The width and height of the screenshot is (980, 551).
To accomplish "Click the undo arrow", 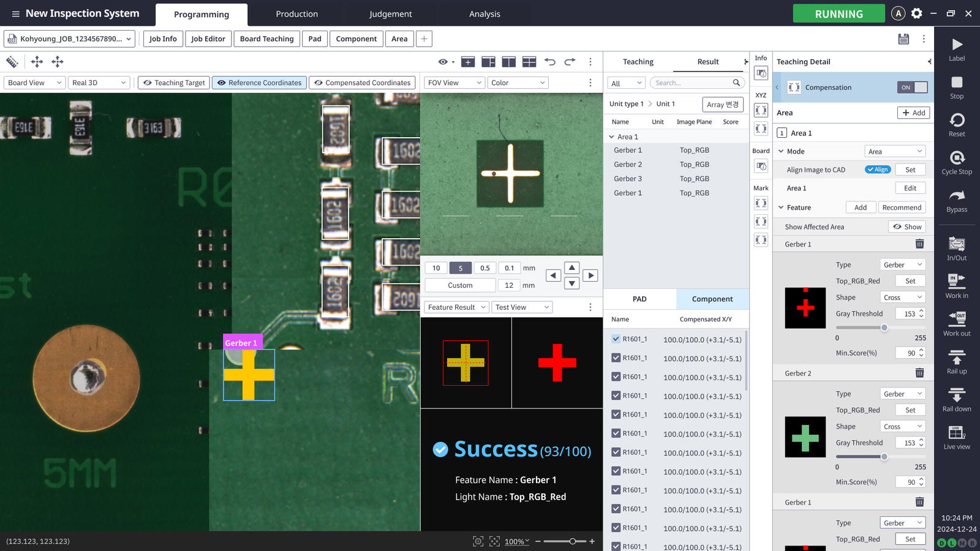I will (549, 62).
